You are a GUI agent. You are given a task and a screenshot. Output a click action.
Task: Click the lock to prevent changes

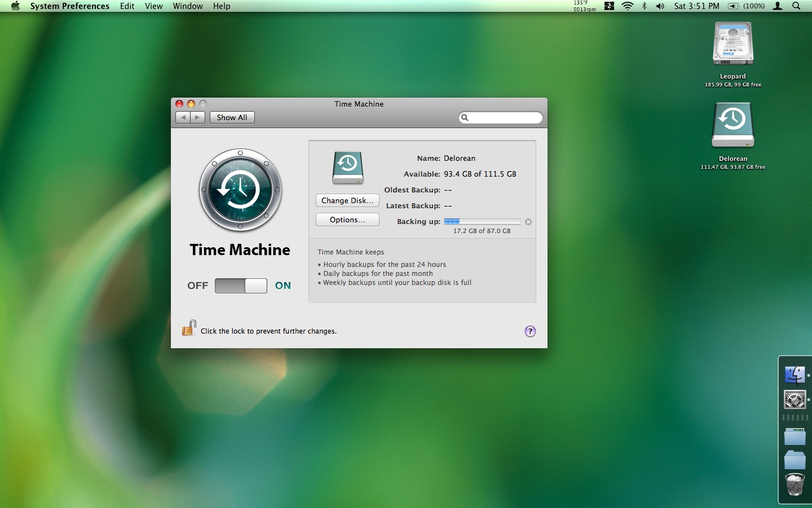tap(189, 328)
